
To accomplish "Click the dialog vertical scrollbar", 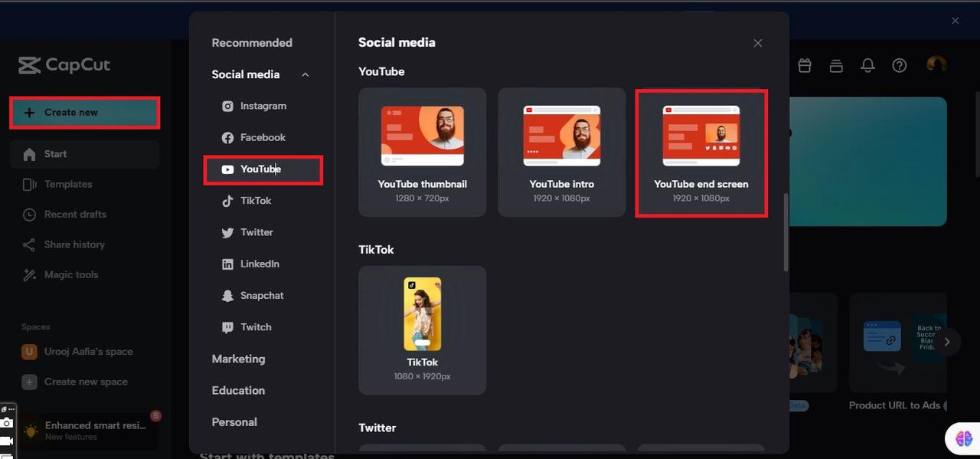I will 786,232.
